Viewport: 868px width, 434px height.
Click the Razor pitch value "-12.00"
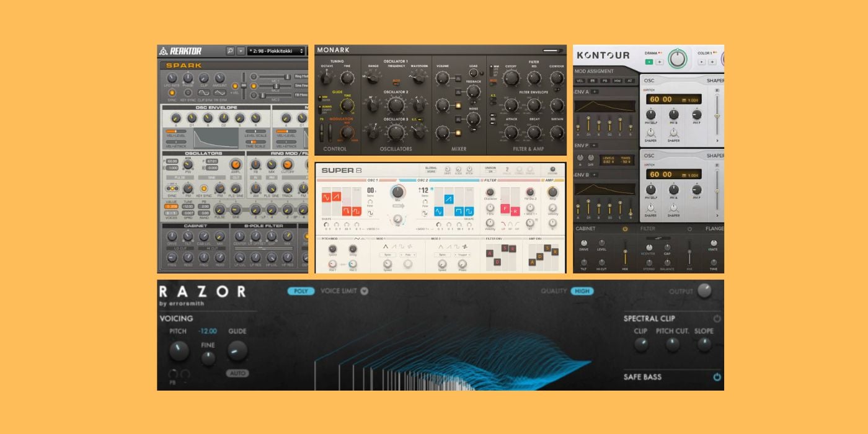(x=208, y=331)
